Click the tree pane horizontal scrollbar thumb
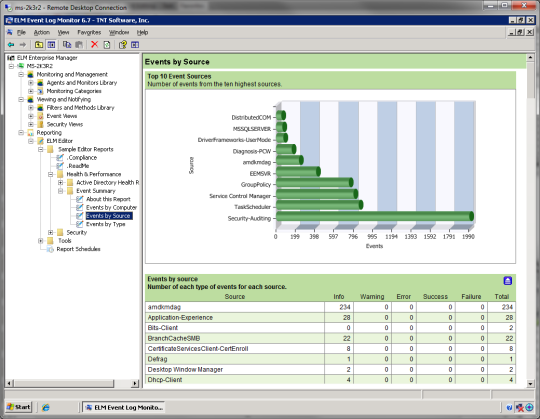This screenshot has height=419, width=540. 64,383
